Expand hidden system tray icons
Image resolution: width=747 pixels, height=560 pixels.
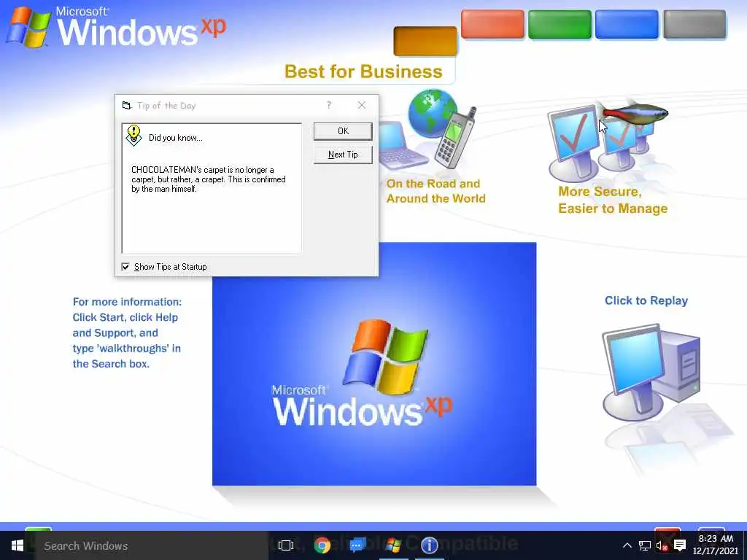click(x=627, y=545)
